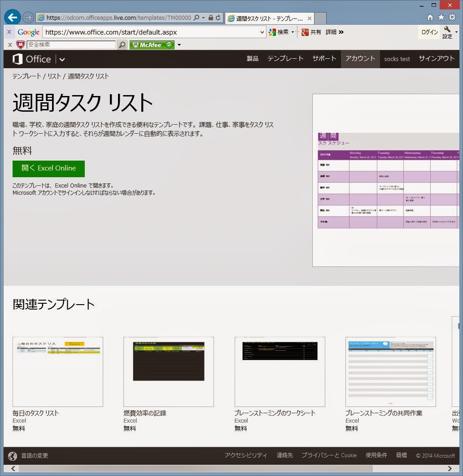Click the 開く Excel Online button

(48, 169)
